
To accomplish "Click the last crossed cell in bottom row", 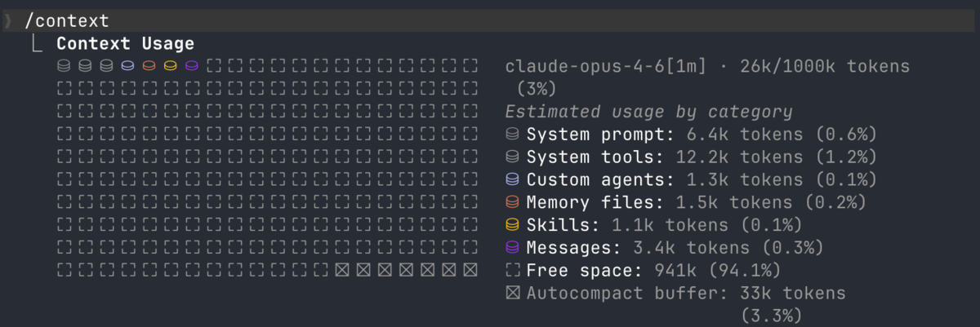I will pyautogui.click(x=470, y=269).
